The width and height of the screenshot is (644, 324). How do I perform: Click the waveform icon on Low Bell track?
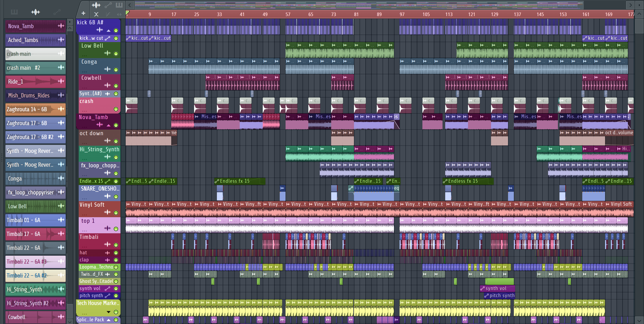point(108,53)
